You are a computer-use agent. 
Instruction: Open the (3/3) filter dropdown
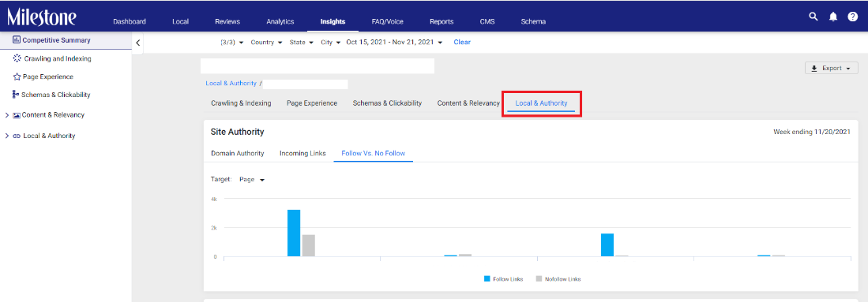point(232,42)
